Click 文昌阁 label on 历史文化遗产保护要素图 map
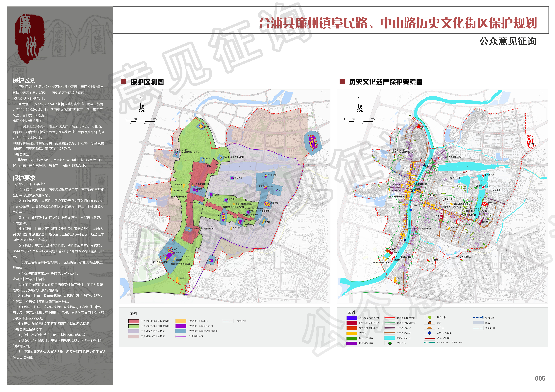555x392 pixels. (435, 260)
